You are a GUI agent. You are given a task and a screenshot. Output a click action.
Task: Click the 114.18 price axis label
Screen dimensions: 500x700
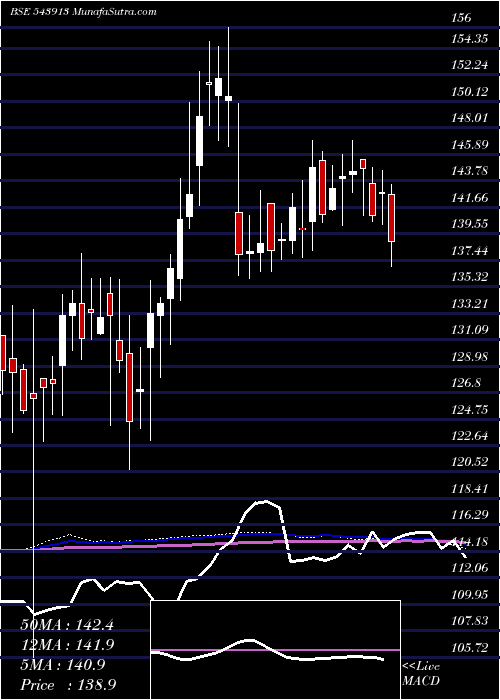pos(470,542)
